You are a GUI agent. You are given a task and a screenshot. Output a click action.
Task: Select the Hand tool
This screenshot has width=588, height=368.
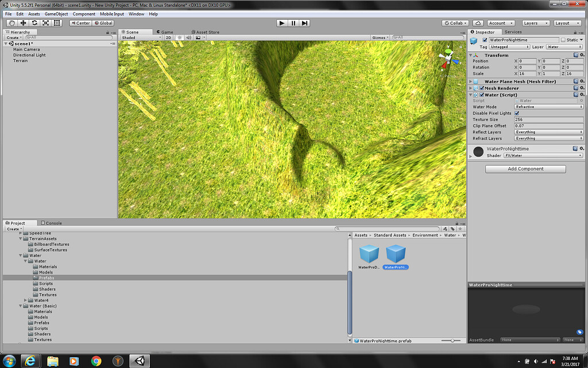pyautogui.click(x=11, y=22)
